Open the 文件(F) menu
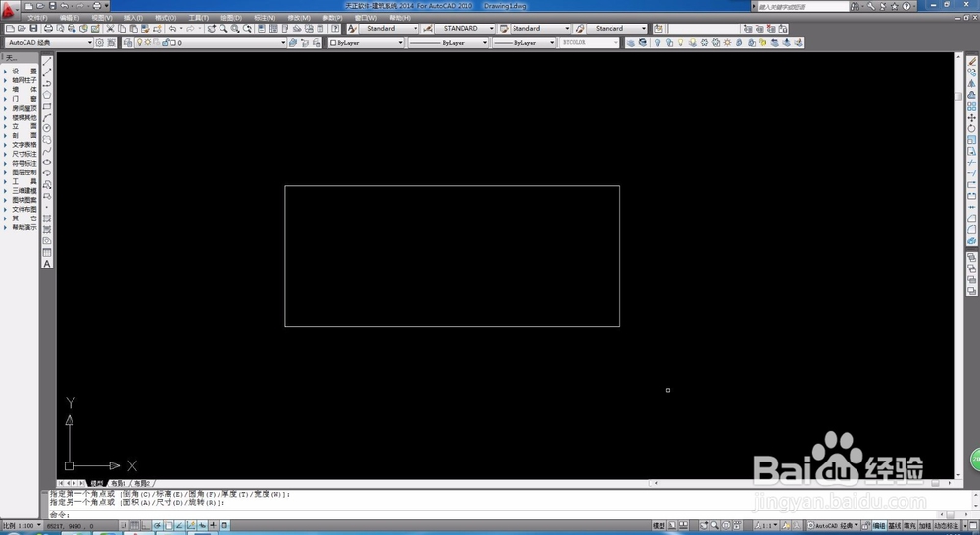This screenshot has width=980, height=535. click(37, 18)
